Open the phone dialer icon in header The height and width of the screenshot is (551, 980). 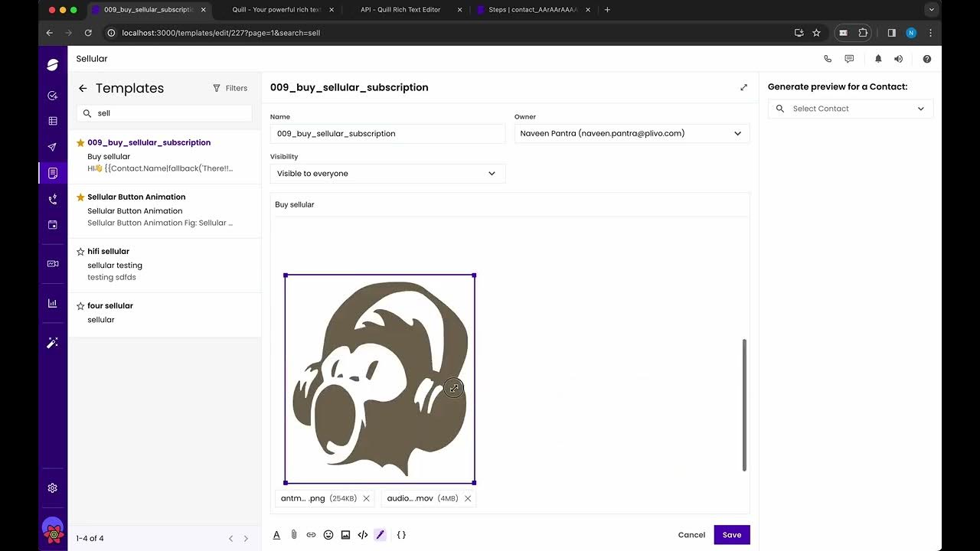pos(828,59)
